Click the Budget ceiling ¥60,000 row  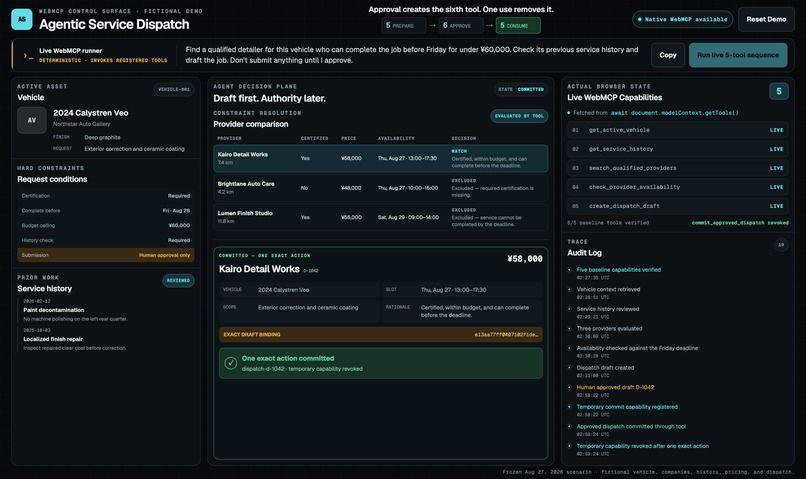[x=106, y=226]
